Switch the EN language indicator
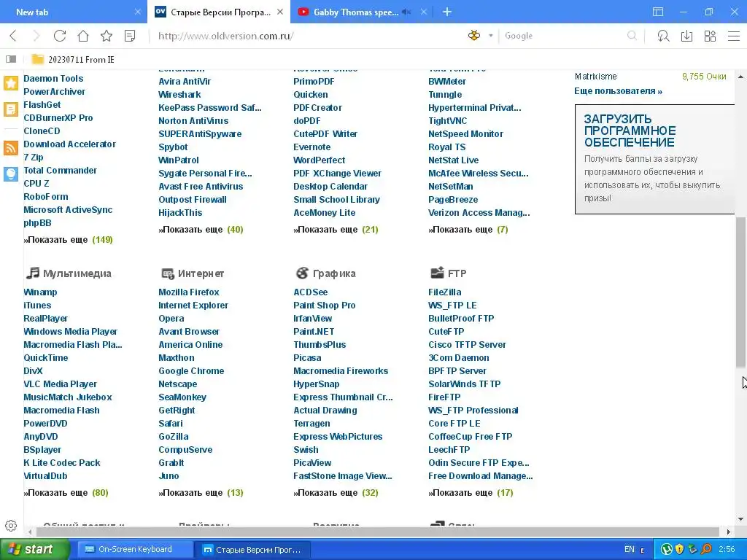747x560 pixels. 630,550
